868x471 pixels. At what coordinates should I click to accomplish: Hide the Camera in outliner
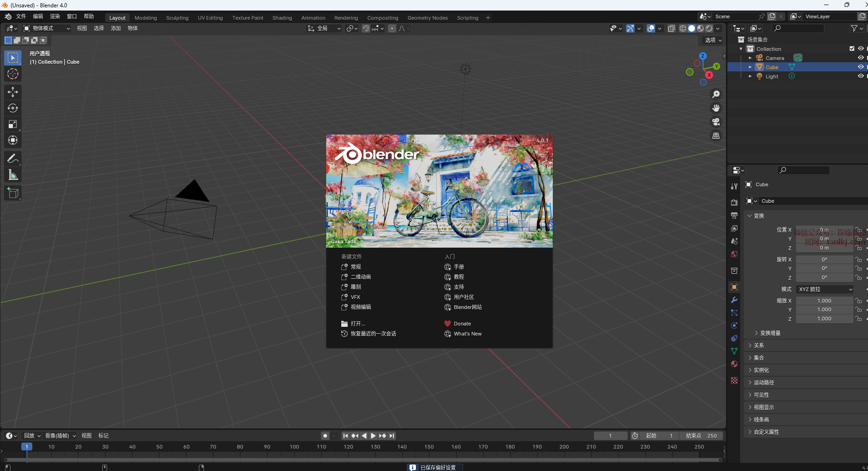[860, 58]
